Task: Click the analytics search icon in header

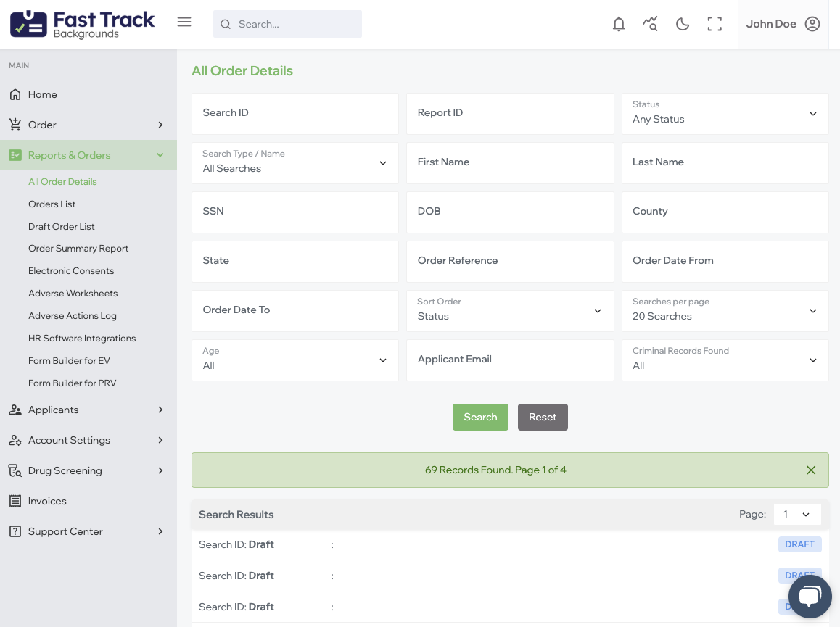Action: coord(650,24)
